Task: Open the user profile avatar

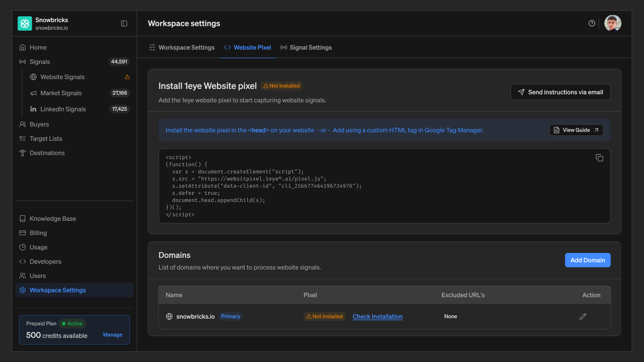Action: [613, 23]
